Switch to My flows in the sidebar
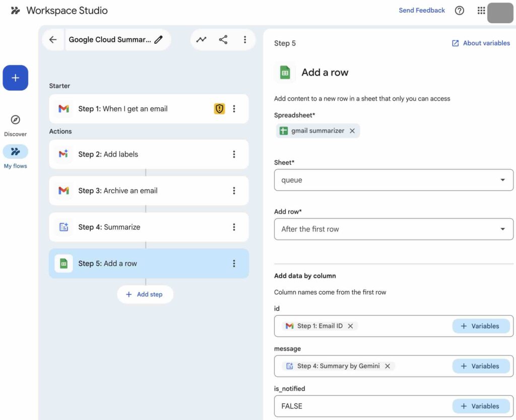516x420 pixels. coord(16,157)
